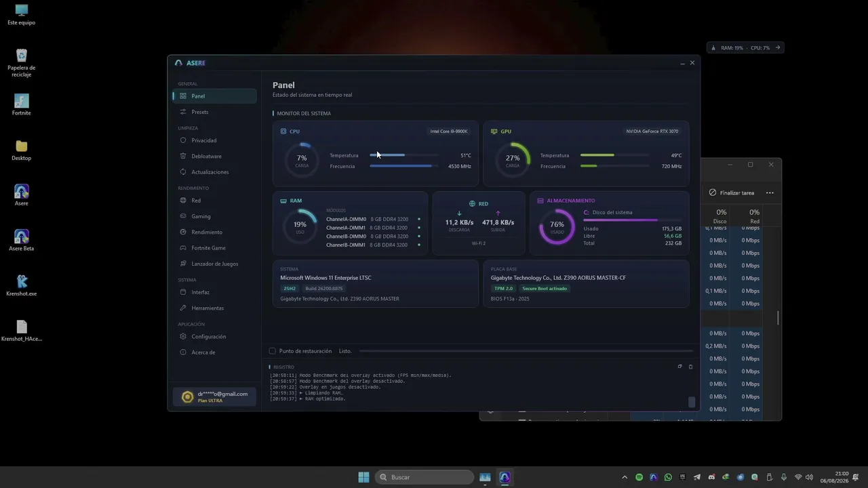Open WhatsApp from the system tray
Viewport: 868px width, 488px height.
tap(668, 477)
